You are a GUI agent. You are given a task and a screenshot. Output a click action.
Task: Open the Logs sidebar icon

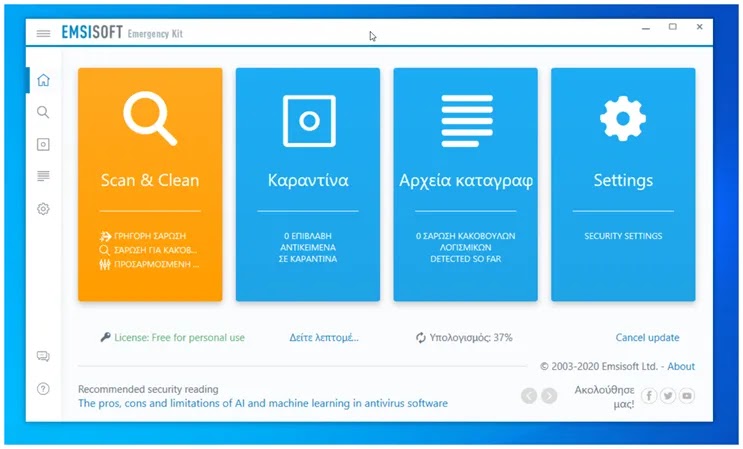coord(43,176)
